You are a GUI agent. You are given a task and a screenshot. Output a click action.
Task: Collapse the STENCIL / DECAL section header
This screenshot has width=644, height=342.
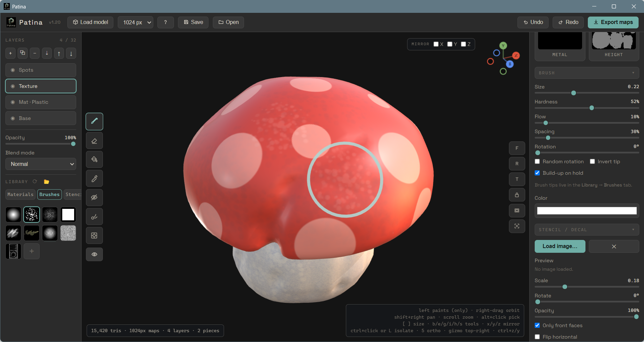point(587,230)
